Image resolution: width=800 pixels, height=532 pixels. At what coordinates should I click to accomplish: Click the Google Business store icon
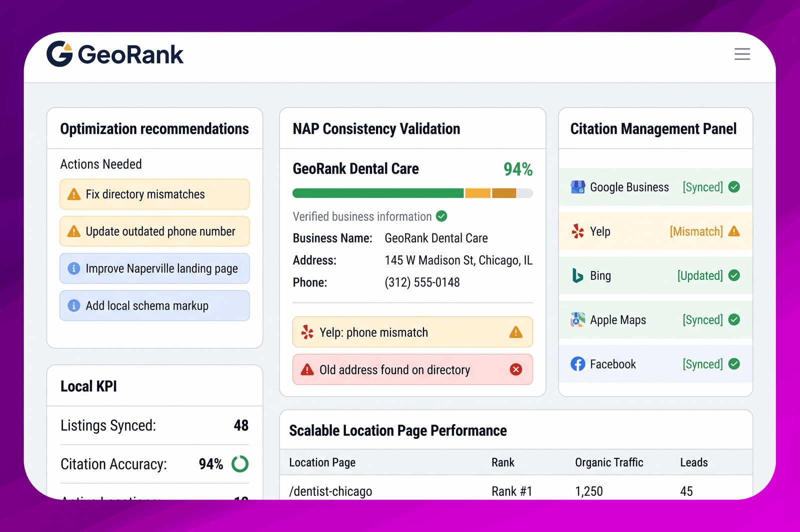point(578,187)
